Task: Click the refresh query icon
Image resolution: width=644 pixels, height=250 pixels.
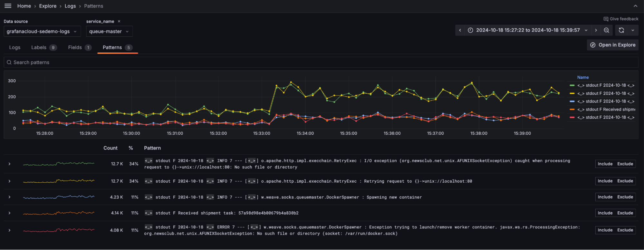Action: (x=621, y=30)
